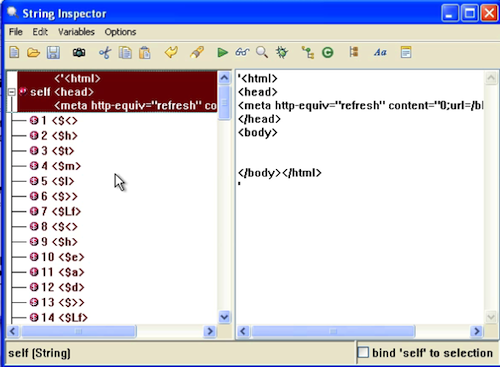
Task: Click the brown node structure icon
Action: point(354,52)
